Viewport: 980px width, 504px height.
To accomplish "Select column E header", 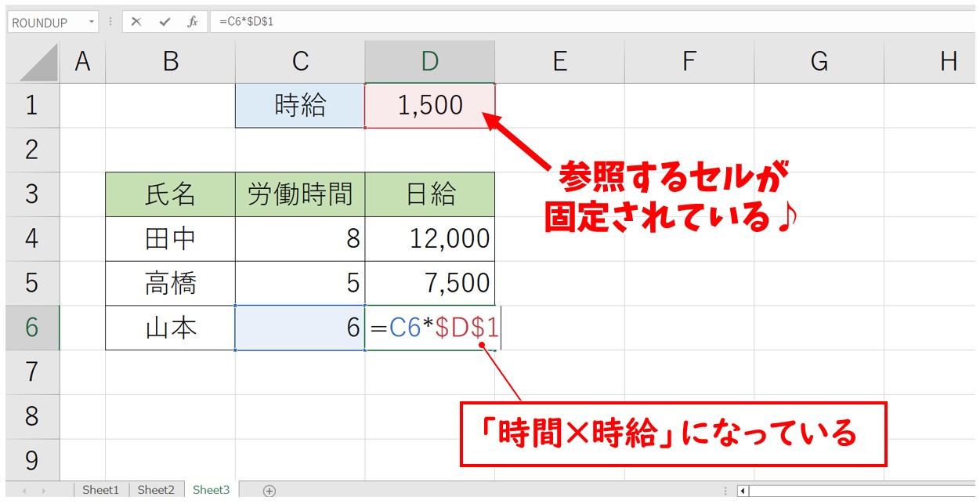I will 559,63.
